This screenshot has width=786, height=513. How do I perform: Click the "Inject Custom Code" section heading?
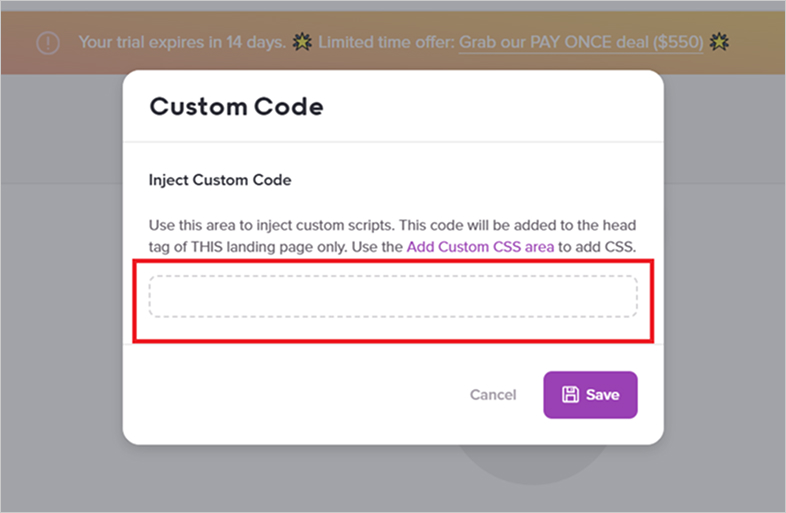220,181
